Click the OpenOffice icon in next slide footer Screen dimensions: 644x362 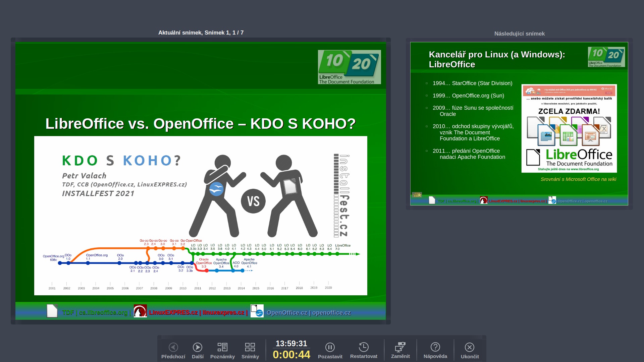pos(552,200)
